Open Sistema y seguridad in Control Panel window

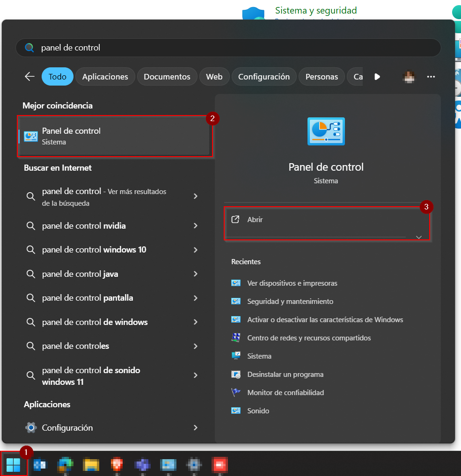tap(316, 10)
